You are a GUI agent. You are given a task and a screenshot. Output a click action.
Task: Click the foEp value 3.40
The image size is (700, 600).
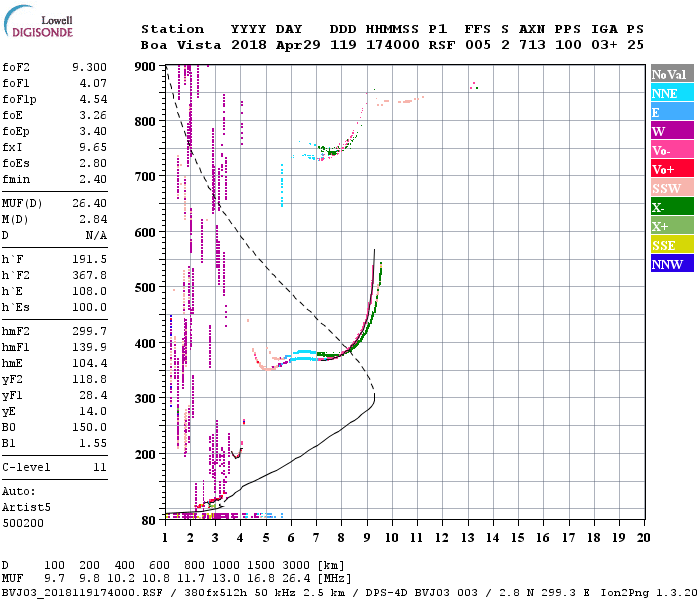93,131
